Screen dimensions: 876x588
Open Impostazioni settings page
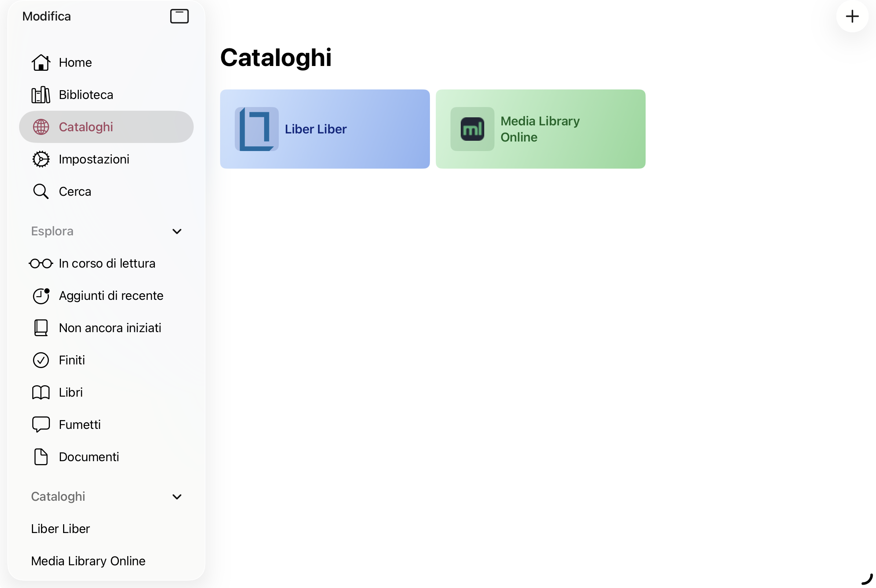106,159
